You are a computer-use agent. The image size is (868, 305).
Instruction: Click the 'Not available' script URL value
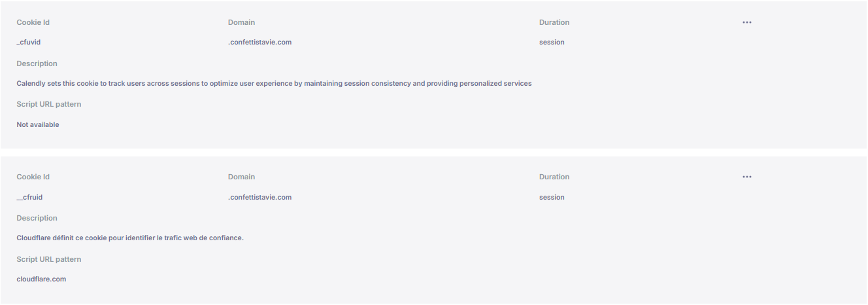(x=38, y=124)
